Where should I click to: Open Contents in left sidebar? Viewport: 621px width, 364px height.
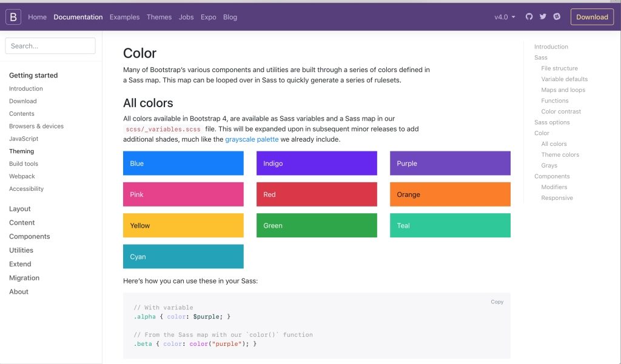(x=21, y=113)
